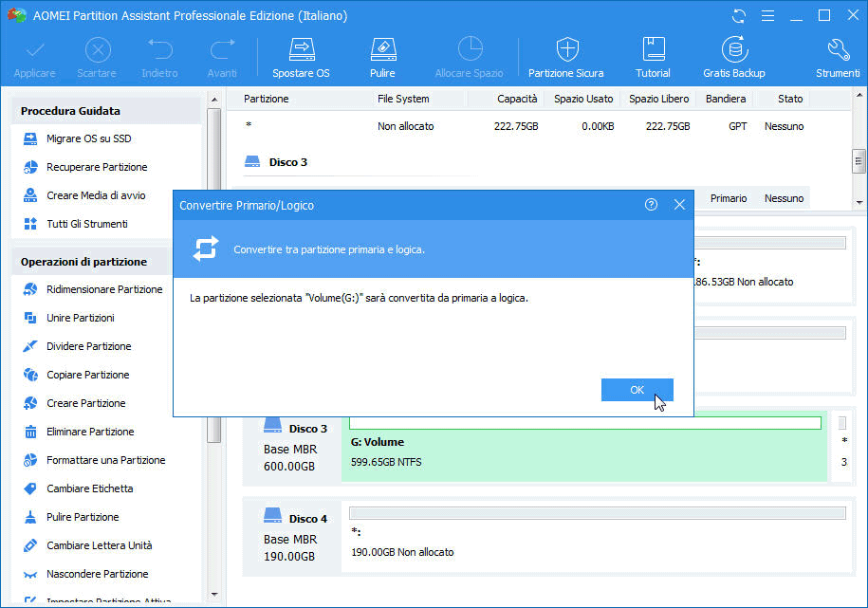Open the Pulire wipe tool
This screenshot has width=868, height=608.
tap(382, 58)
